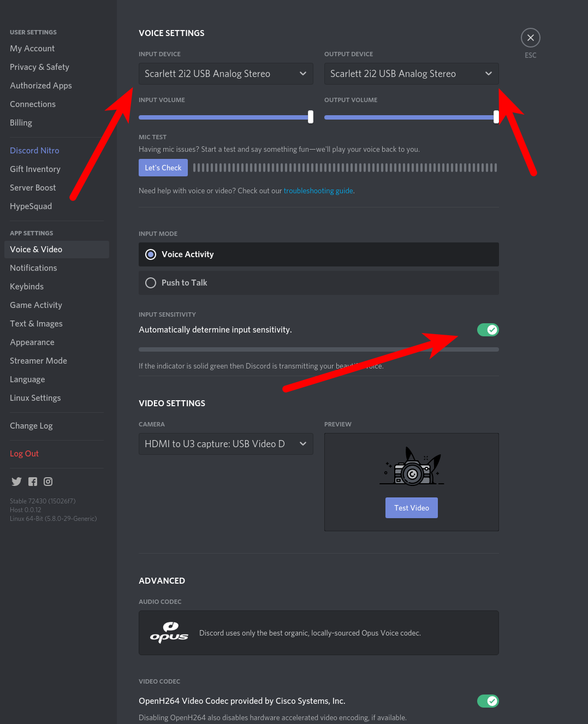Click the camera illustration in video preview
Image resolution: width=588 pixels, height=724 pixels.
point(412,467)
